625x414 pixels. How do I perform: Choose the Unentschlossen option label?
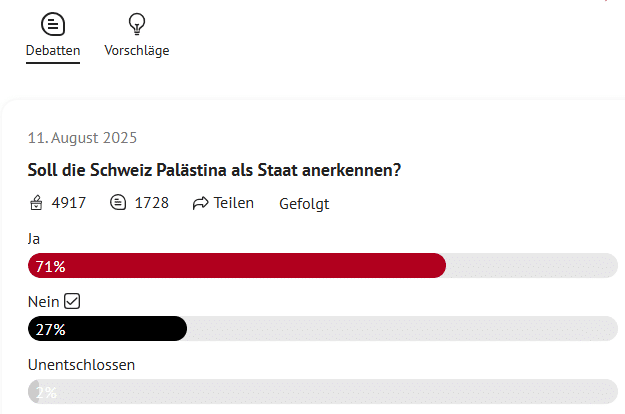point(81,364)
